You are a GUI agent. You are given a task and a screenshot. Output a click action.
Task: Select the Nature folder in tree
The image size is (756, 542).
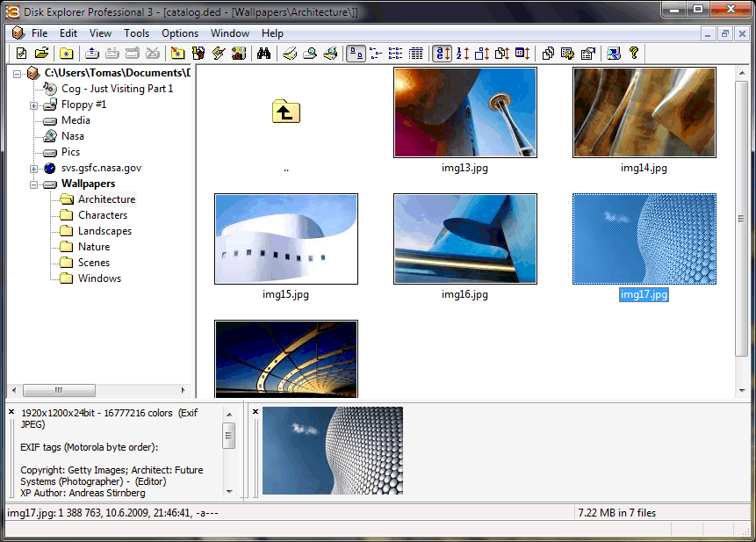pyautogui.click(x=94, y=247)
